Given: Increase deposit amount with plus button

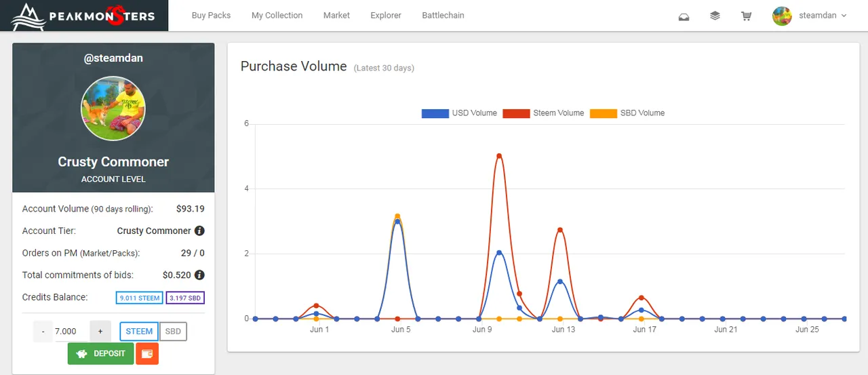Looking at the screenshot, I should click(100, 332).
